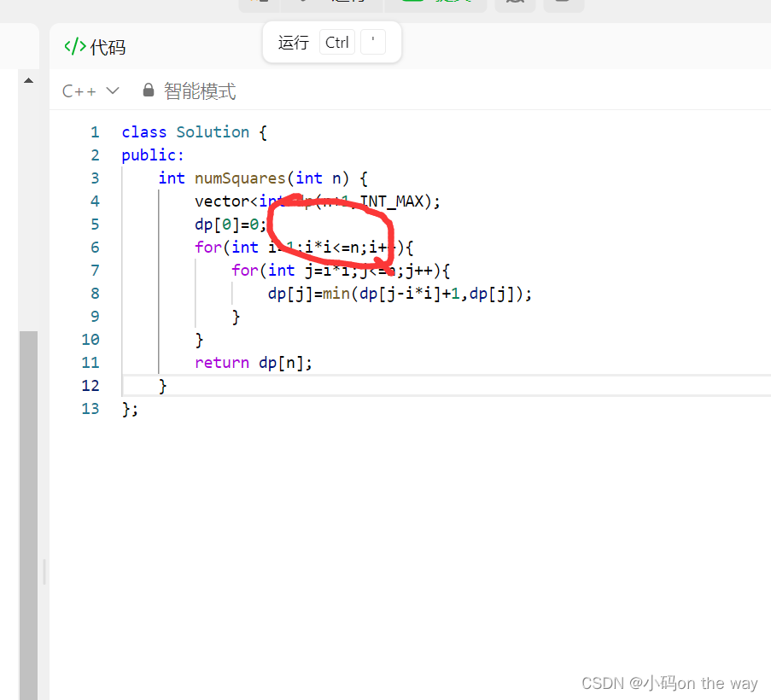Viewport: 771px width, 700px height.
Task: Click the rightmost toolbar icon at the top
Action: tap(564, 5)
